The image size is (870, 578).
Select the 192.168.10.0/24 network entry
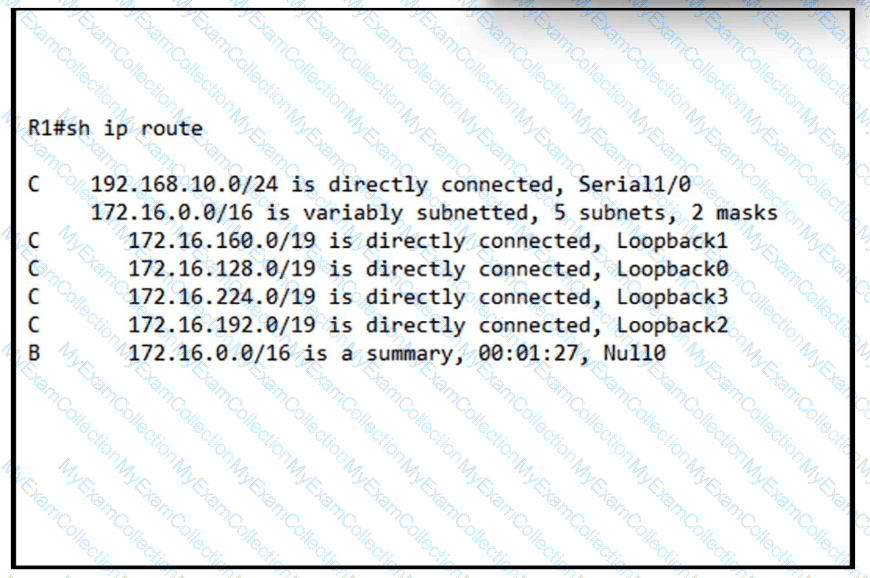coord(188,185)
